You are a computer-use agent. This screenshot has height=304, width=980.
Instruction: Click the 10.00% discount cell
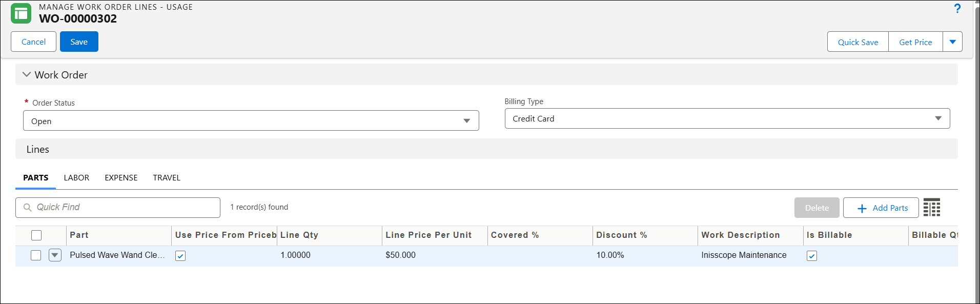point(645,255)
